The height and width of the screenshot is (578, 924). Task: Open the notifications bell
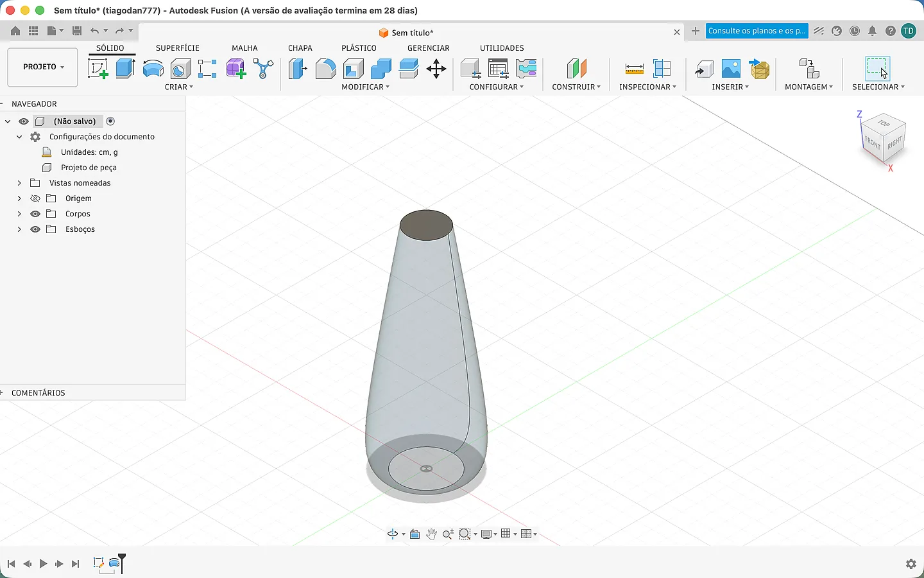[873, 31]
